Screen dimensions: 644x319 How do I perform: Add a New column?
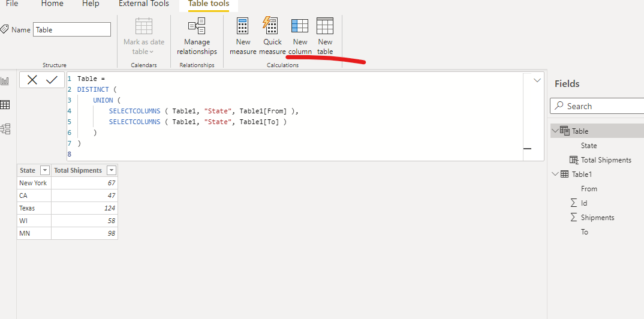pyautogui.click(x=300, y=37)
